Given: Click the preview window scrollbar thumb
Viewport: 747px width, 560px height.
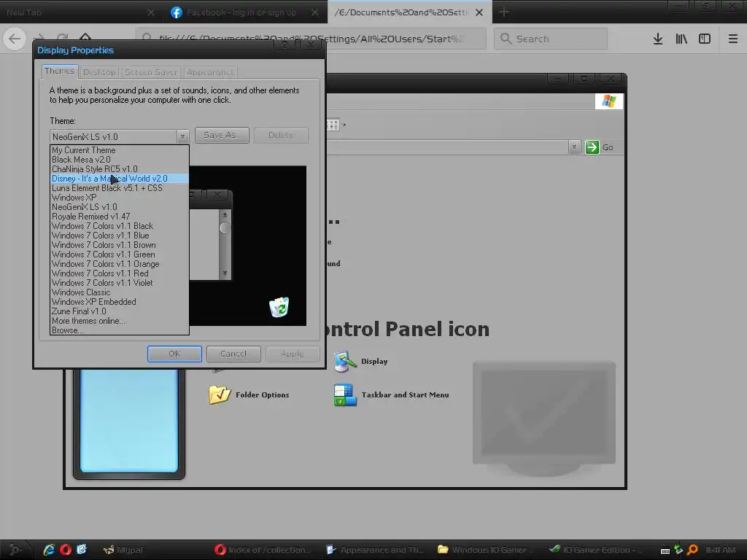Looking at the screenshot, I should (225, 228).
